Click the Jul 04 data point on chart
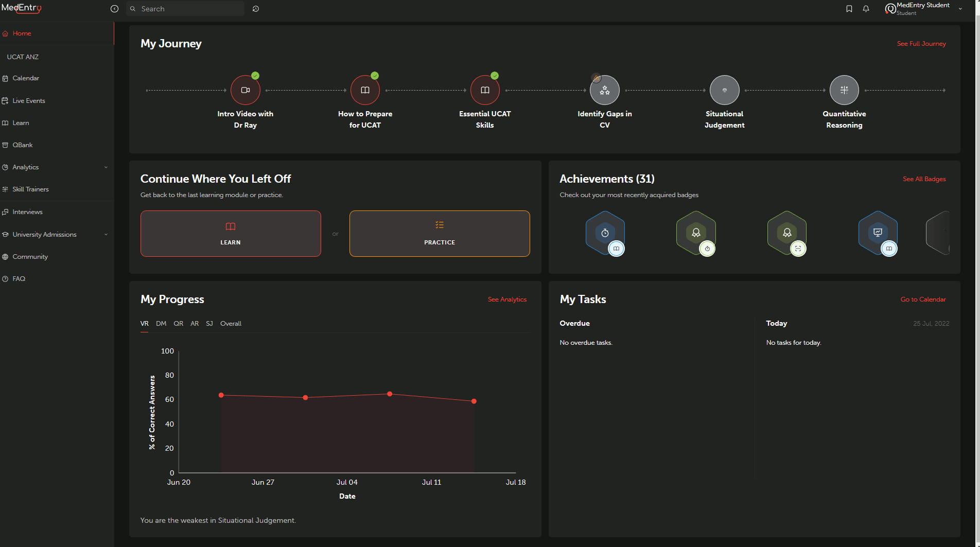Image resolution: width=980 pixels, height=547 pixels. 390,394
